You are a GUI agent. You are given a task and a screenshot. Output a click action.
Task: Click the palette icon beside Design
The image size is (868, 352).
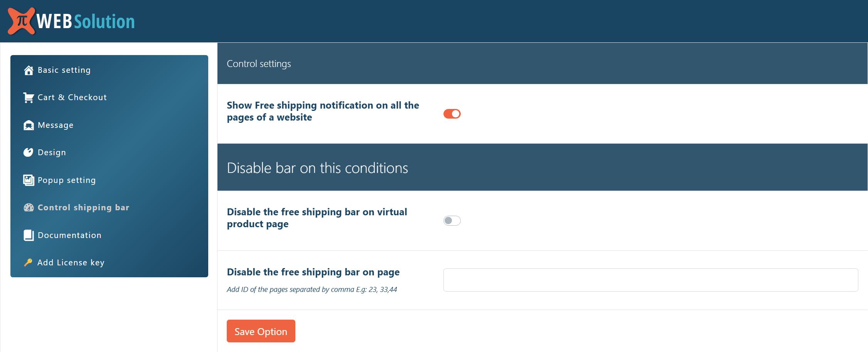[29, 153]
